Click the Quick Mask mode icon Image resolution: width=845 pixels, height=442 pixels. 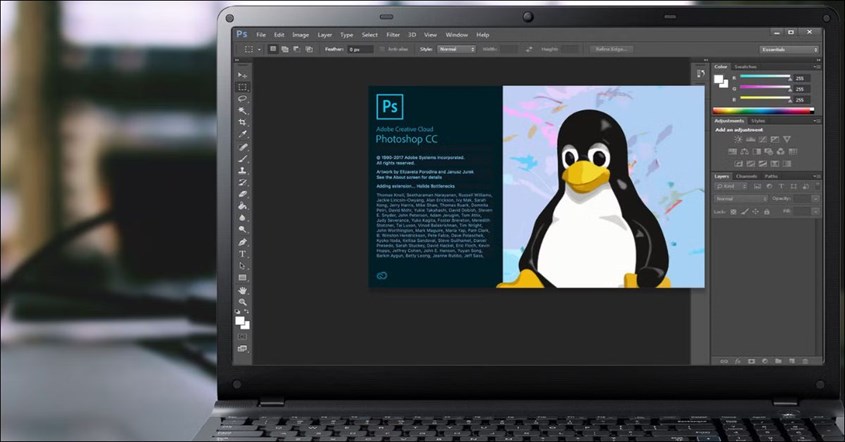point(243,336)
